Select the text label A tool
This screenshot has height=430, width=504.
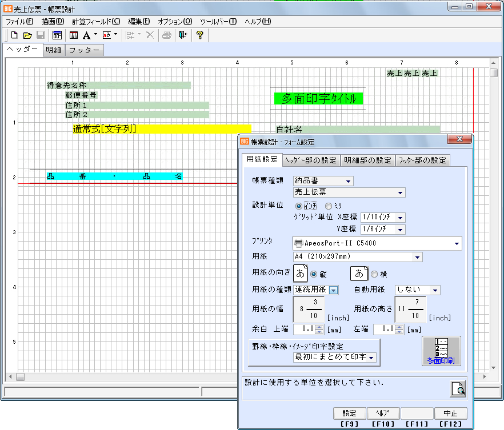(x=87, y=35)
